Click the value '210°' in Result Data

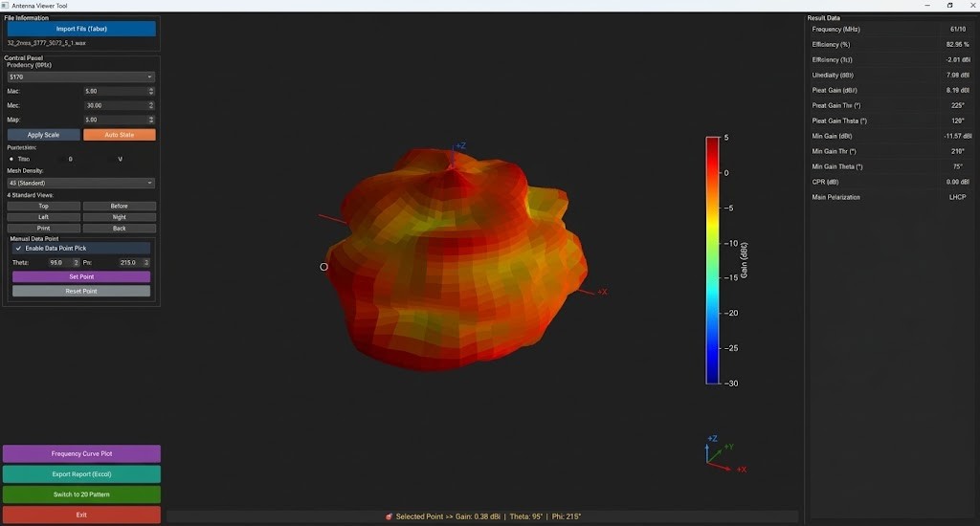pos(958,151)
